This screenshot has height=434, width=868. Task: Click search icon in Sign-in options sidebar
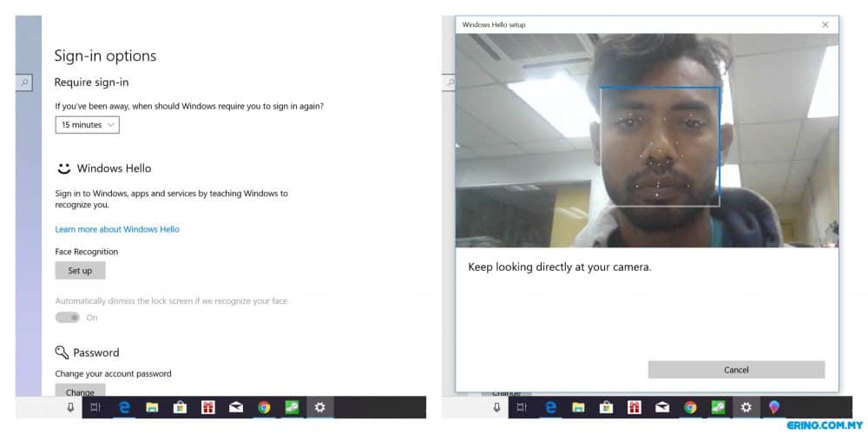23,83
